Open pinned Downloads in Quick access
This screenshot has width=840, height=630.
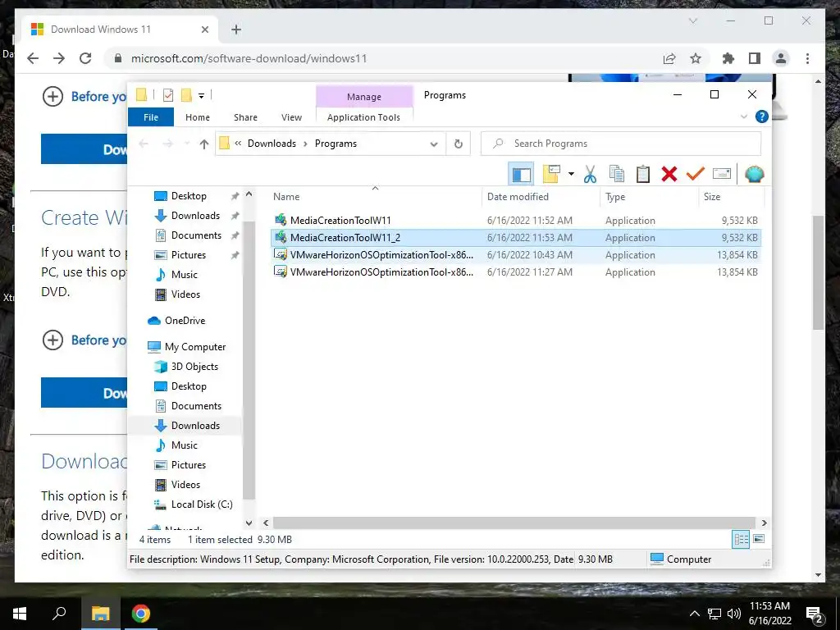[195, 216]
